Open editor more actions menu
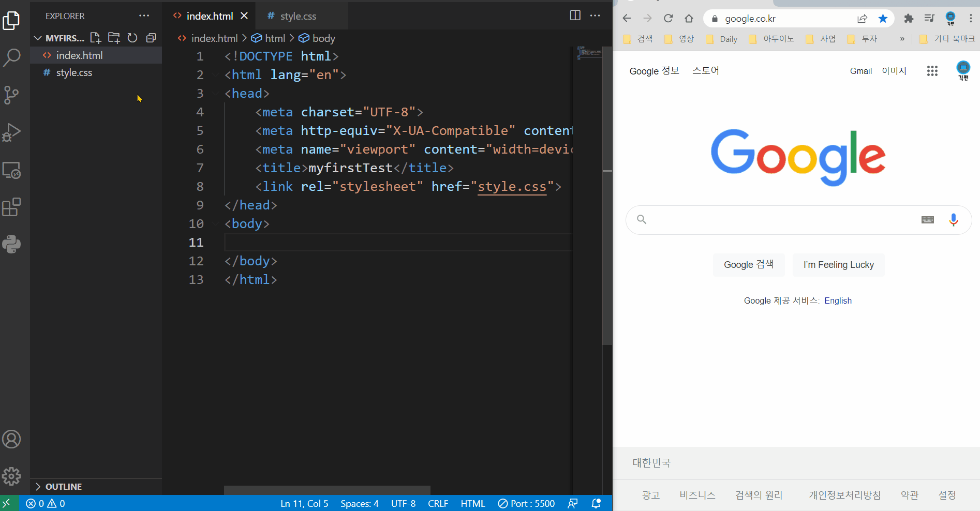 [595, 16]
